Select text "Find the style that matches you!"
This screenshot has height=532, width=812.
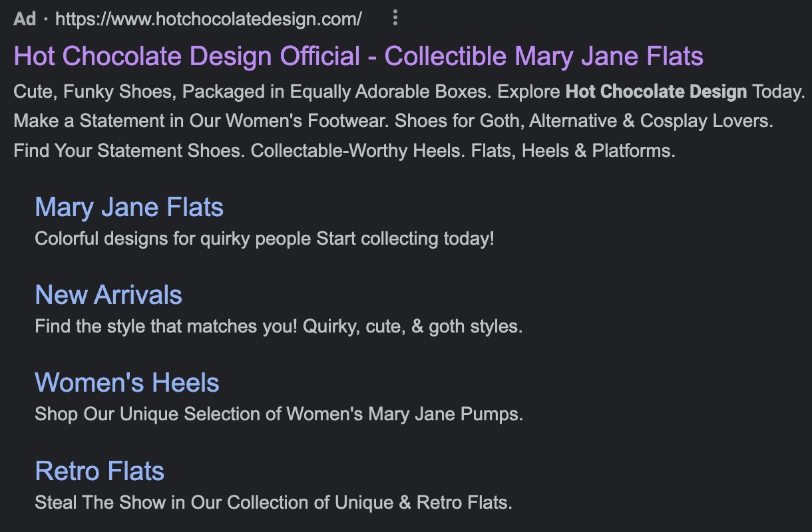(x=166, y=327)
